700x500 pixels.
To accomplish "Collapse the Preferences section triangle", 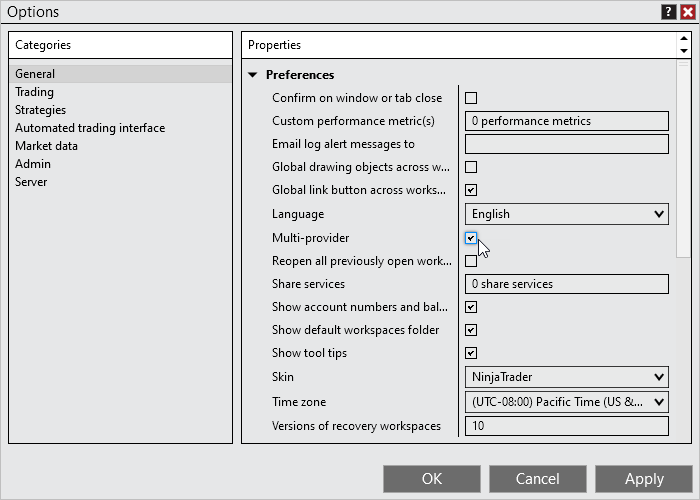I will coord(253,75).
